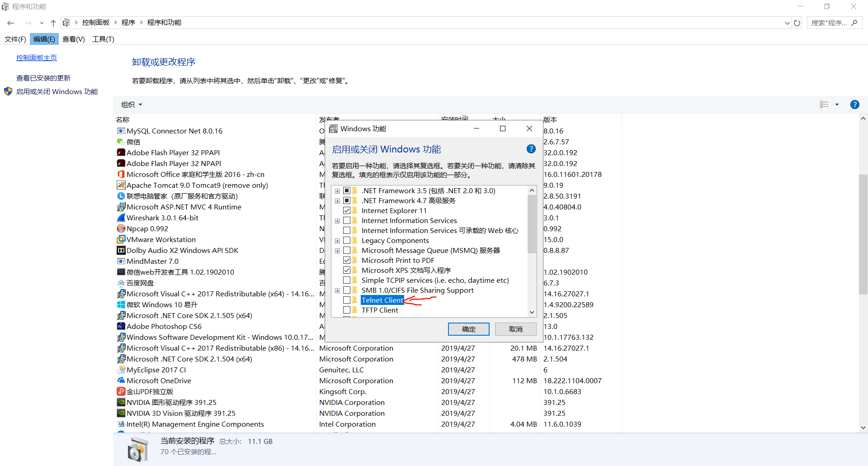
Task: Enable the TFTP Client checkbox
Action: pos(347,310)
